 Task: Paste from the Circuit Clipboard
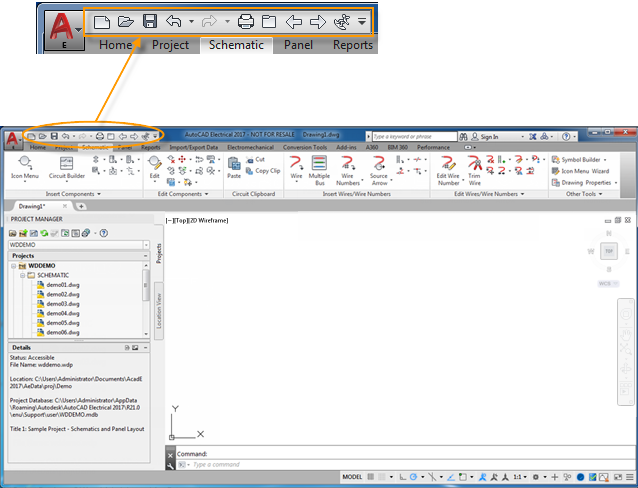coord(234,167)
